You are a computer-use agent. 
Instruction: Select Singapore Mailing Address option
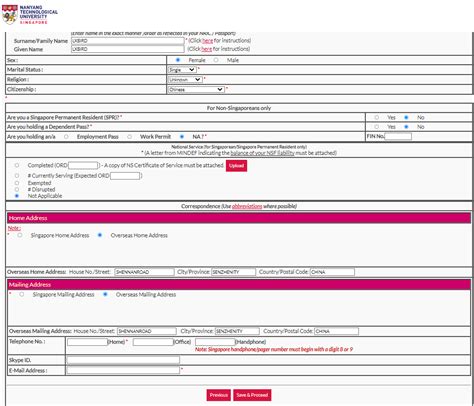[x=22, y=294]
